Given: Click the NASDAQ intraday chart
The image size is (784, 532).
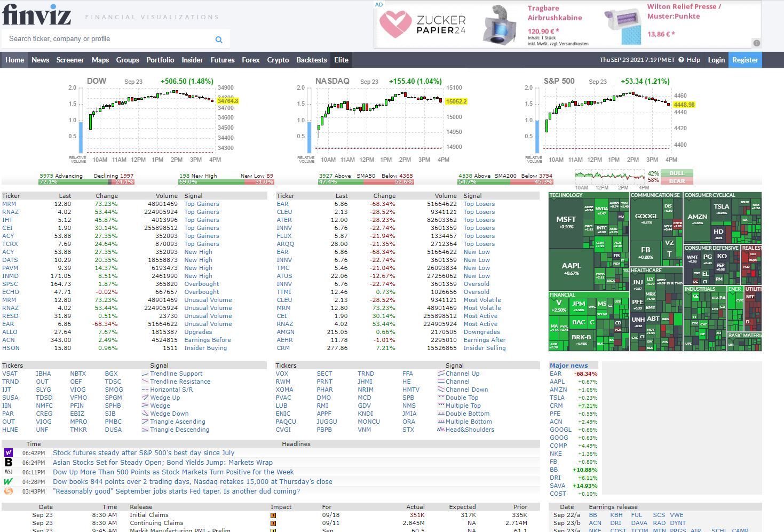Looking at the screenshot, I should (380, 120).
